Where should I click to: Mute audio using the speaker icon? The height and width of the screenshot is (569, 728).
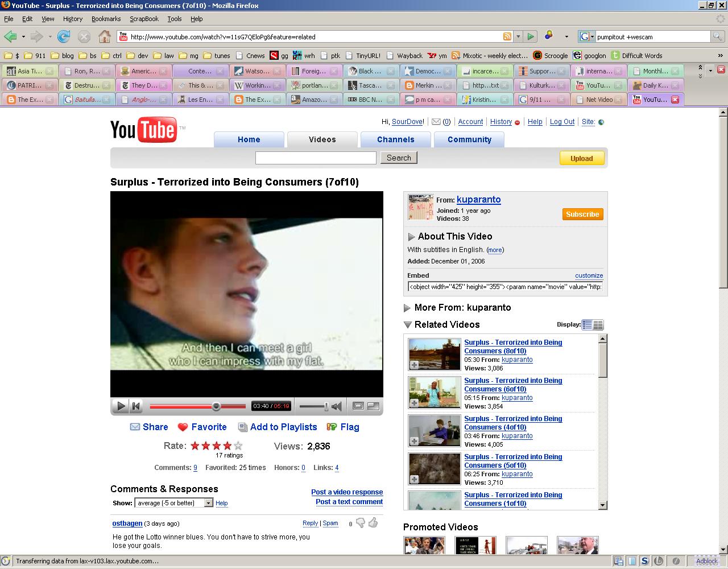[x=337, y=406]
